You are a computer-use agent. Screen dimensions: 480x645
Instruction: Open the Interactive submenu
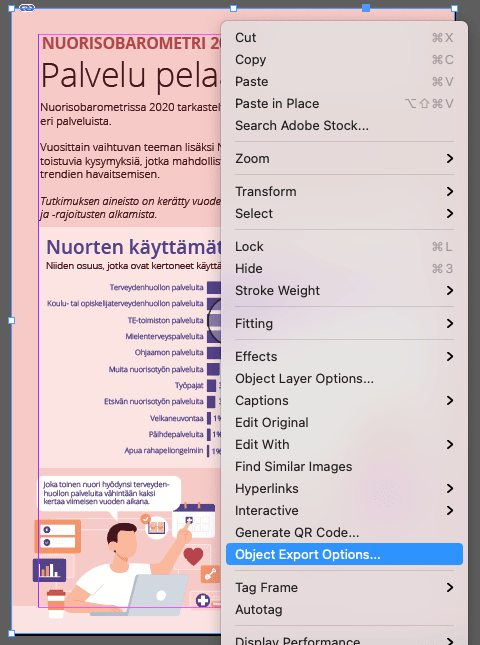(344, 510)
